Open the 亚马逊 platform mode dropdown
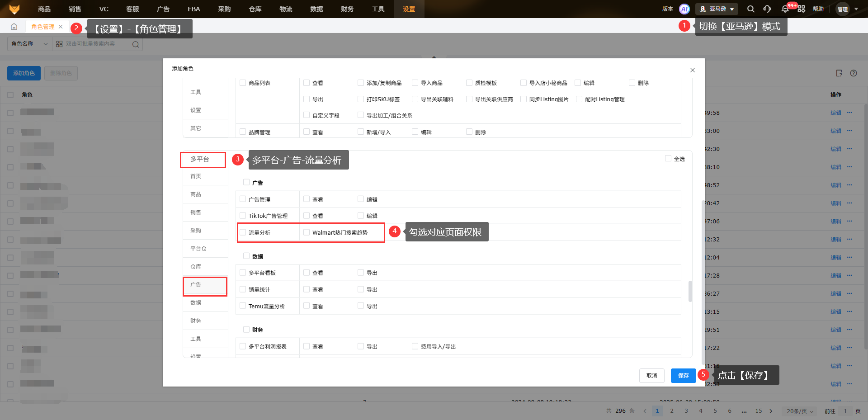This screenshot has height=420, width=868. (x=717, y=9)
